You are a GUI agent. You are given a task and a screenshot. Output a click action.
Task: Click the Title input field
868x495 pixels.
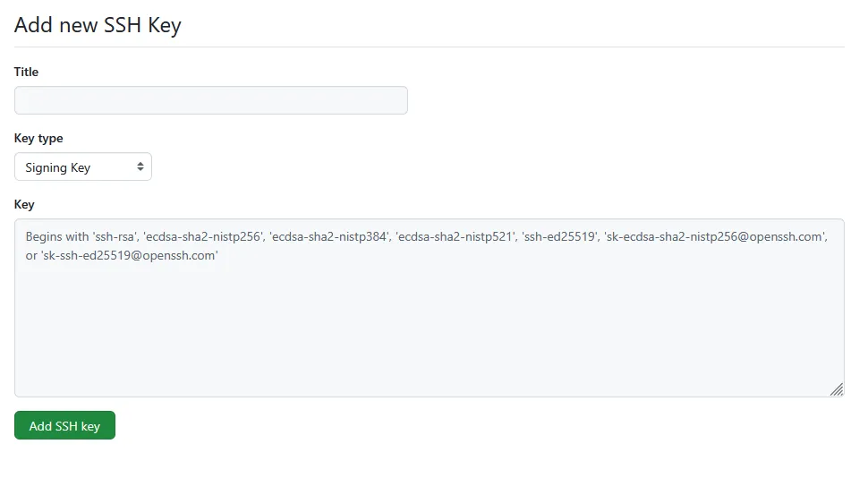click(210, 100)
